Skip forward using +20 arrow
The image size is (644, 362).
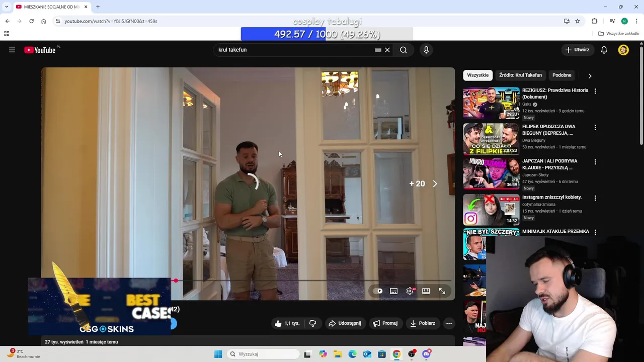tap(435, 184)
